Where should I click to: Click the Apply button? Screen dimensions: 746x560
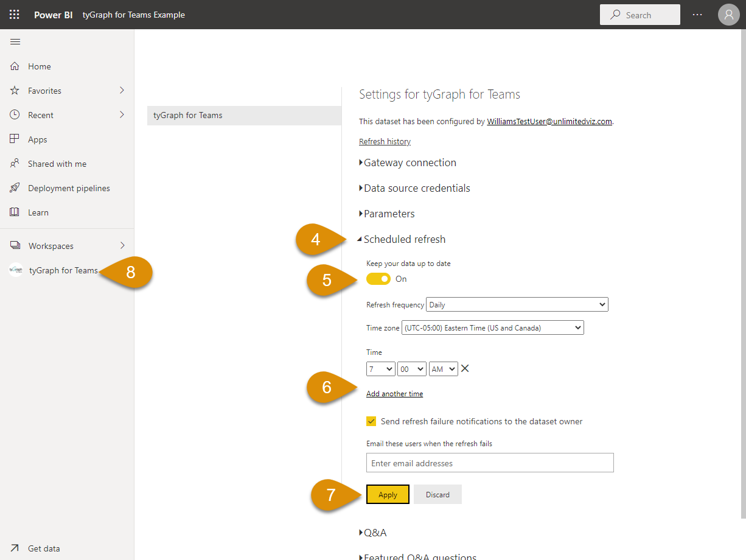(388, 495)
